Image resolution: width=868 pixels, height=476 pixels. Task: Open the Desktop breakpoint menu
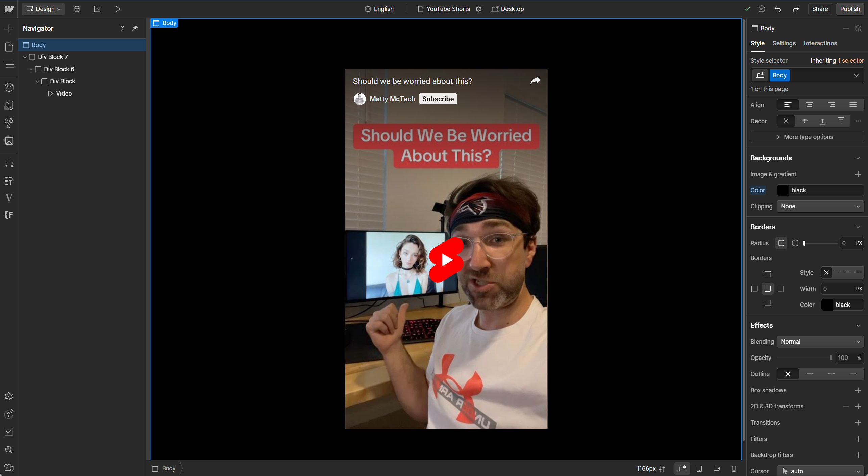507,9
